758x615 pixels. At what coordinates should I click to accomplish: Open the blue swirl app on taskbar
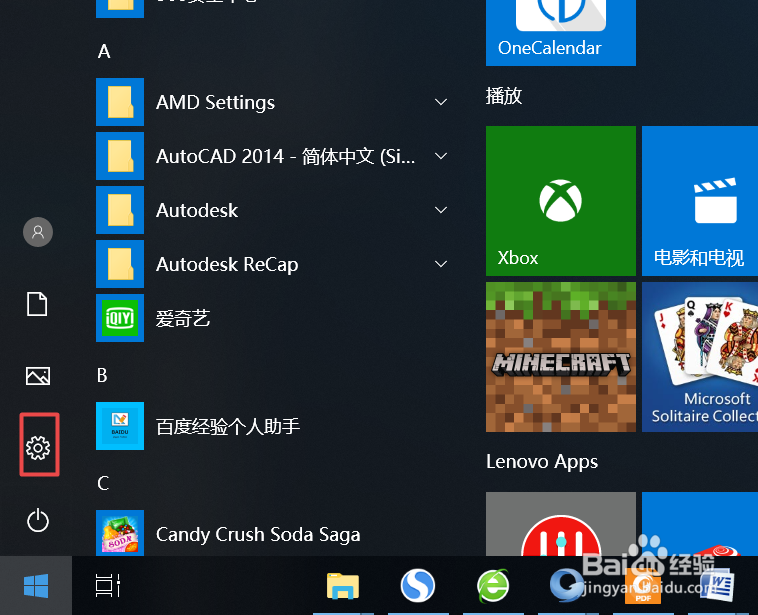pos(567,586)
